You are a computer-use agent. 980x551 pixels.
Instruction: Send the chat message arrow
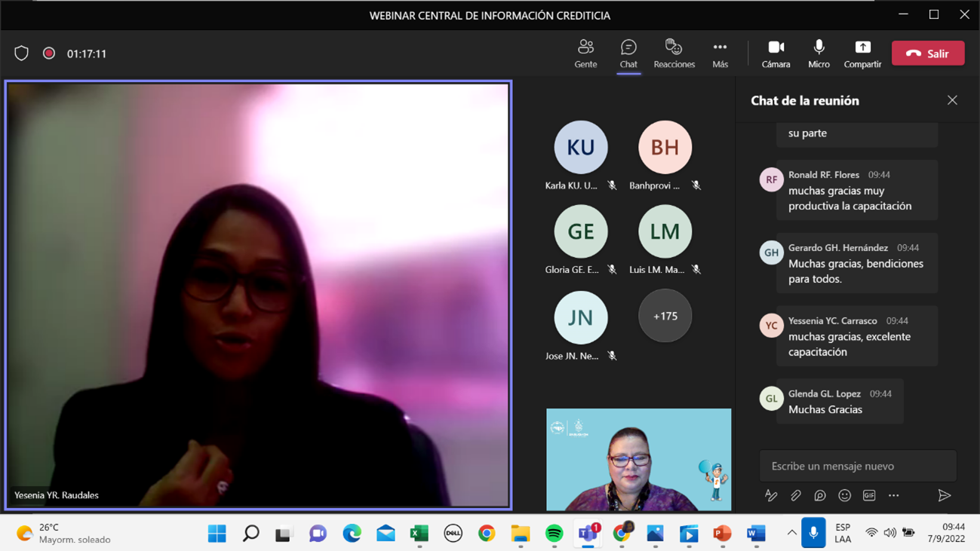tap(944, 495)
